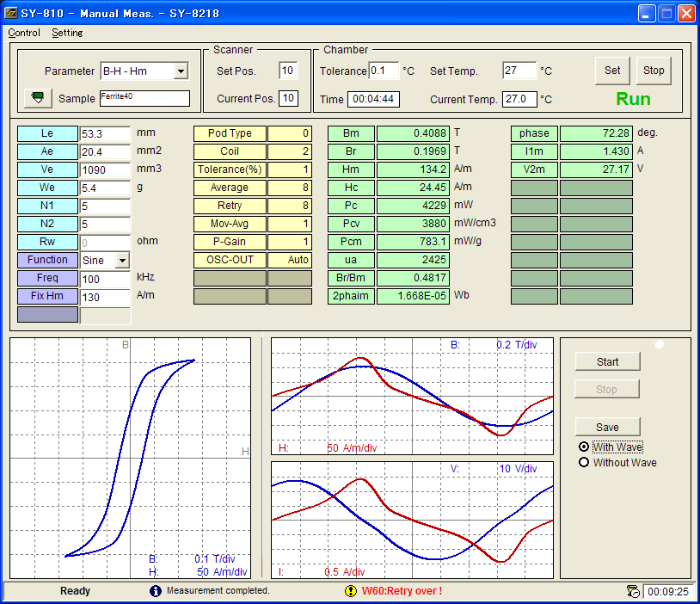Expand the Function Sine dropdown

click(x=122, y=260)
